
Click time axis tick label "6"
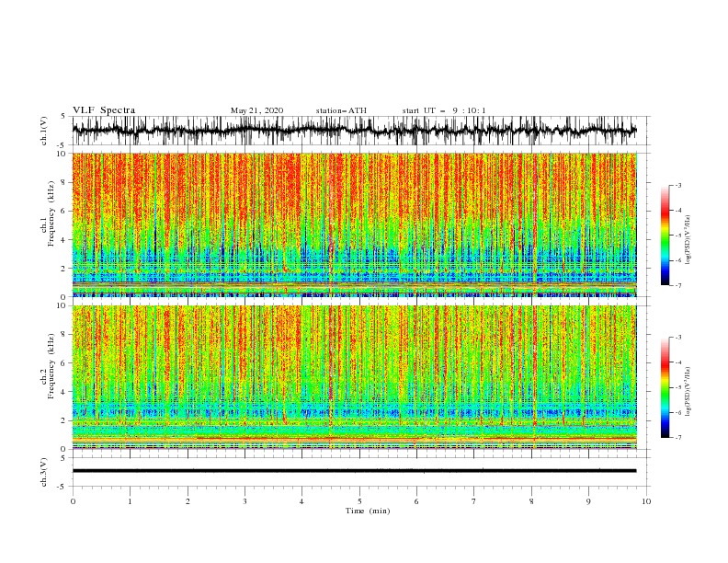[416, 501]
